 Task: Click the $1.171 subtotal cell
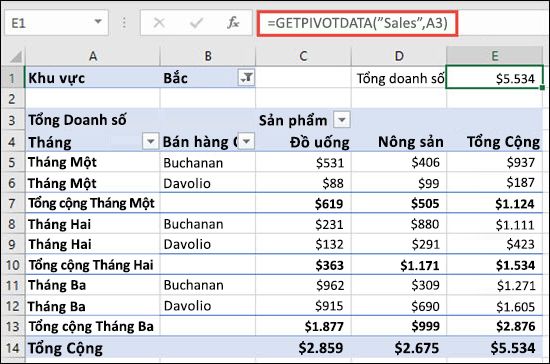pyautogui.click(x=399, y=265)
